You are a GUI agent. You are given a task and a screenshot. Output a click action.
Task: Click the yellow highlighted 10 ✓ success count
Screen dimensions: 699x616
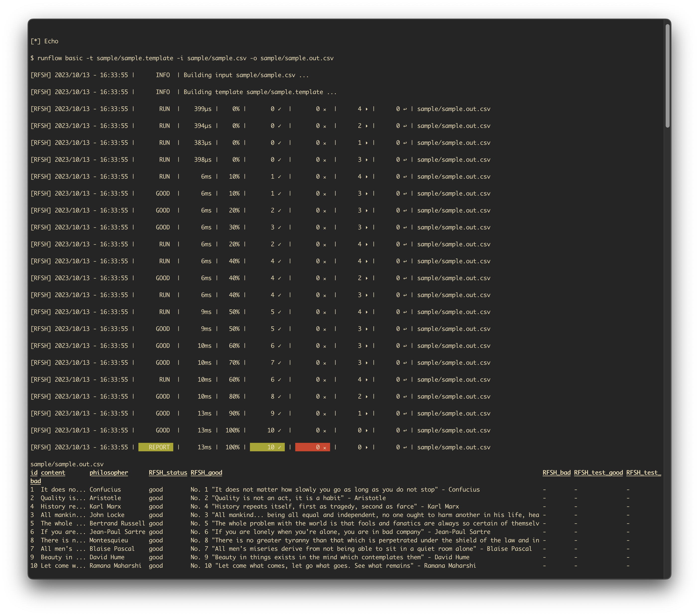click(267, 447)
